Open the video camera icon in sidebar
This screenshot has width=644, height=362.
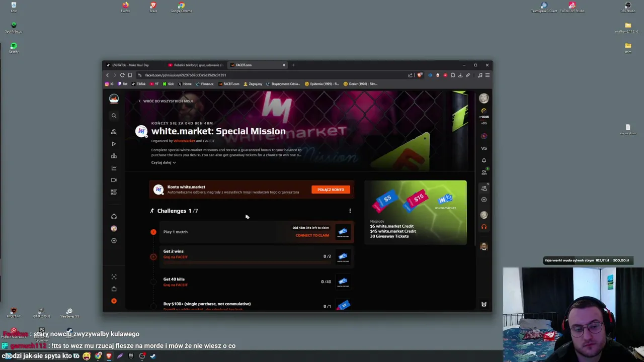point(114,180)
